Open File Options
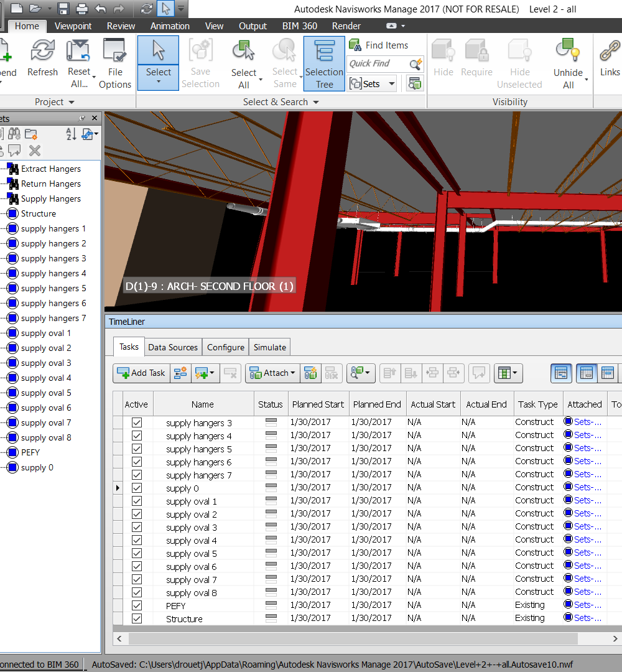The image size is (622, 672). pos(114,62)
